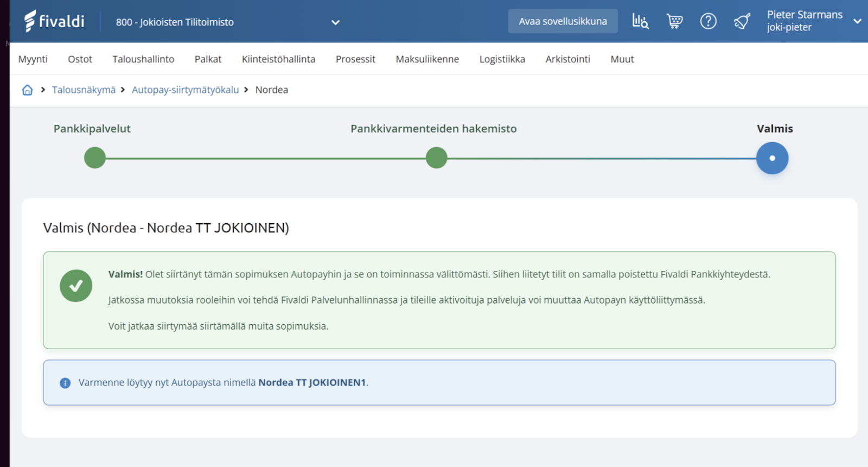
Task: Click the text starting 'Voit jatkaa siirtymää'
Action: pyautogui.click(x=219, y=326)
